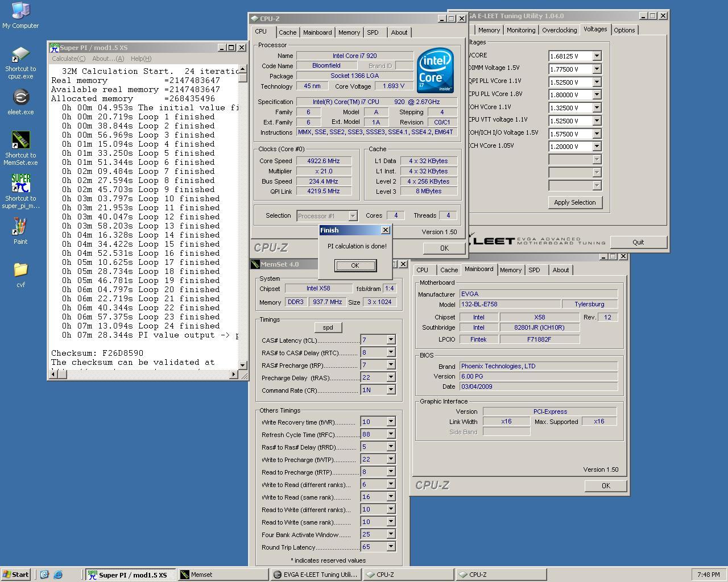Open the cvf folder
Screen dimensions: 728x582
coord(20,275)
